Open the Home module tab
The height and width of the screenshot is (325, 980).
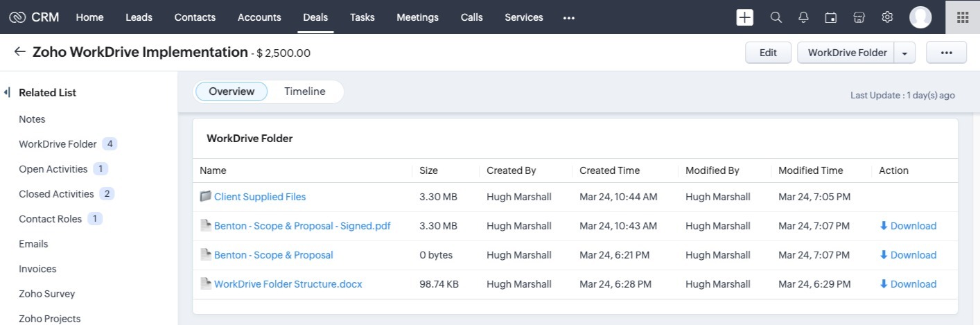click(89, 17)
